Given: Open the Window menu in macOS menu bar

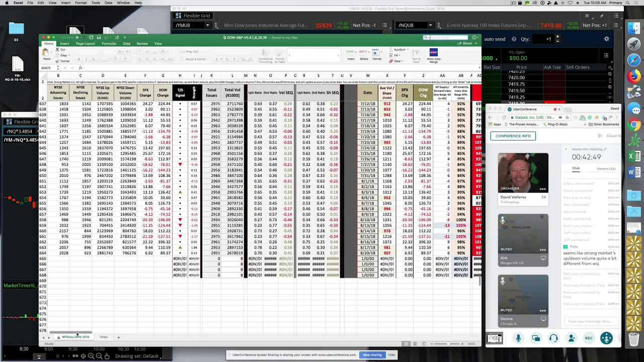Looking at the screenshot, I should pyautogui.click(x=123, y=3).
